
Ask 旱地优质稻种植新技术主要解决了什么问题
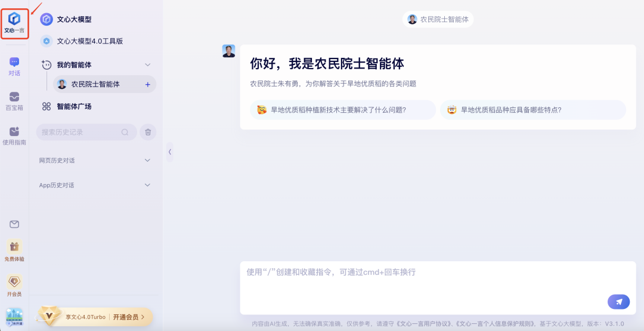tap(342, 110)
